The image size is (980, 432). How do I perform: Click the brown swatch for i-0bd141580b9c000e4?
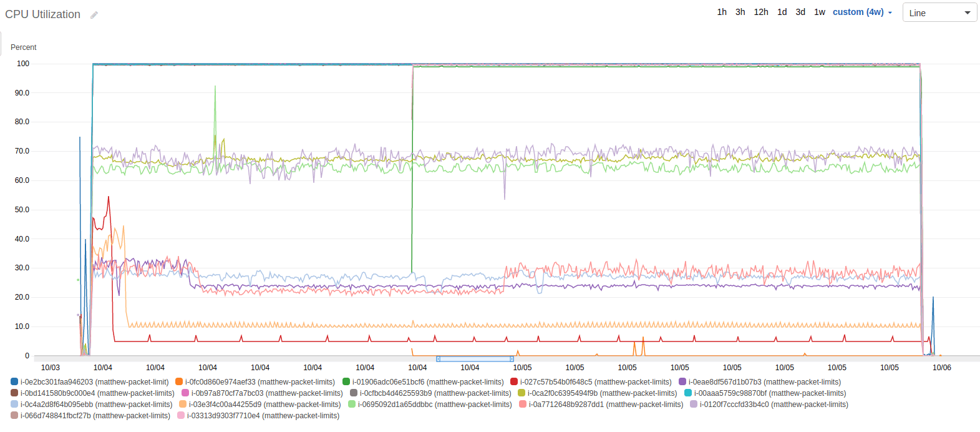tap(14, 393)
